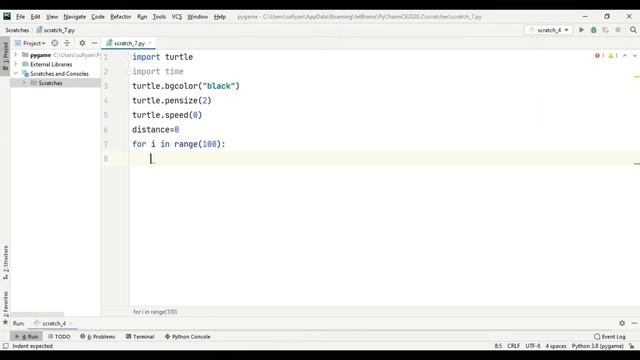This screenshot has width=640, height=360.
Task: Open UTF-8 file encoding selector
Action: click(x=533, y=346)
